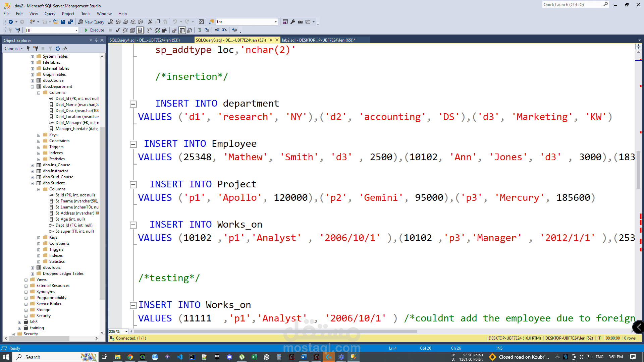Image resolution: width=644 pixels, height=362 pixels.
Task: Switch to the lab2.sql tab
Action: pyautogui.click(x=318, y=40)
